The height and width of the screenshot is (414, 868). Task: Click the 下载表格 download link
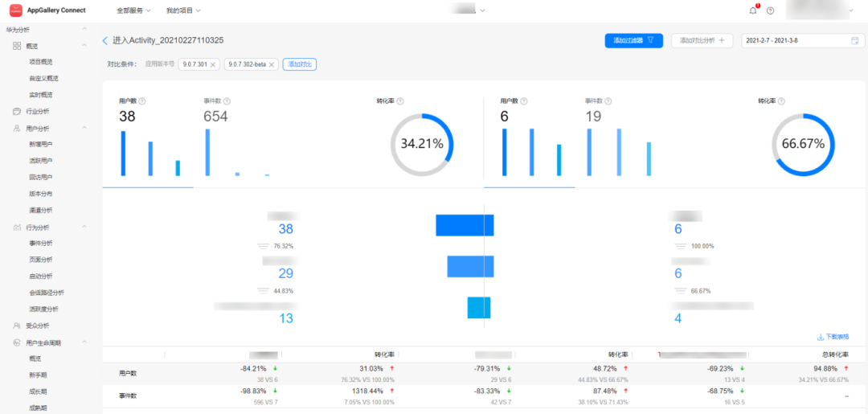832,337
